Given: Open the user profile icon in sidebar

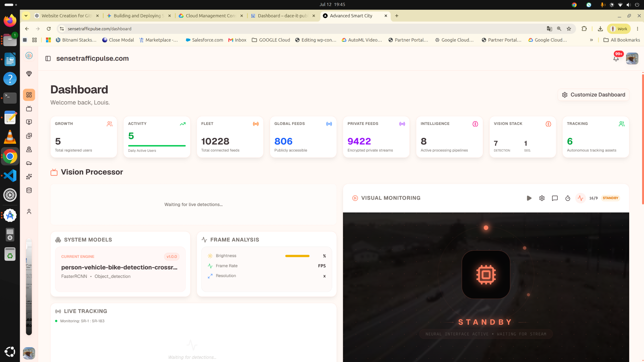Looking at the screenshot, I should pyautogui.click(x=29, y=211).
